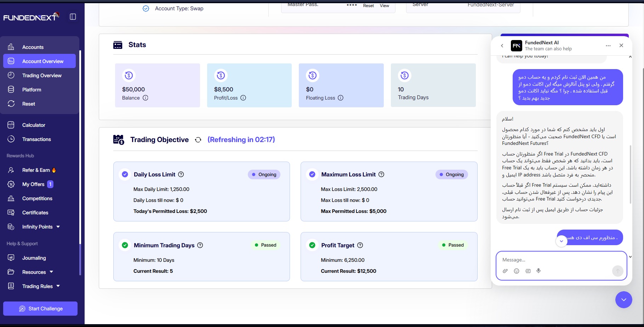Open the chat options three-dot menu
Screen dimensions: 644x327
coord(608,46)
